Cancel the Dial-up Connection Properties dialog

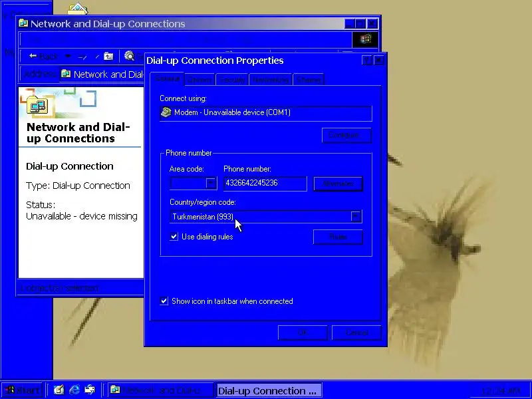point(356,332)
